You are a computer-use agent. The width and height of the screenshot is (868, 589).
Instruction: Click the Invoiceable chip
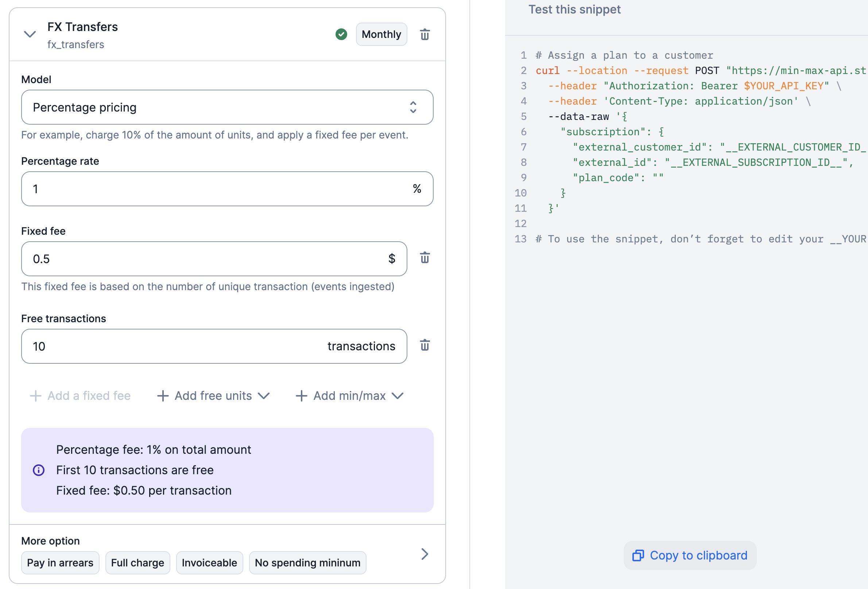(209, 562)
